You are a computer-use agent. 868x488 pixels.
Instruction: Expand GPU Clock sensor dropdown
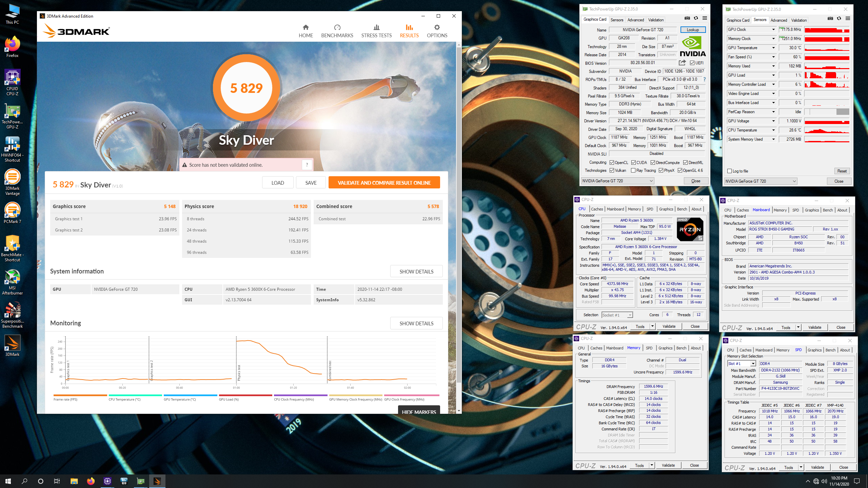coord(773,29)
